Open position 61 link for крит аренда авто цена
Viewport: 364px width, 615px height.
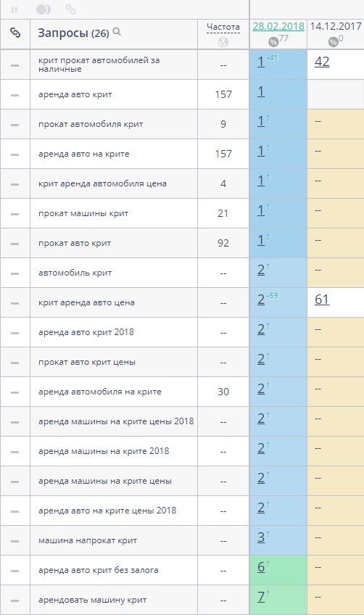pyautogui.click(x=322, y=300)
